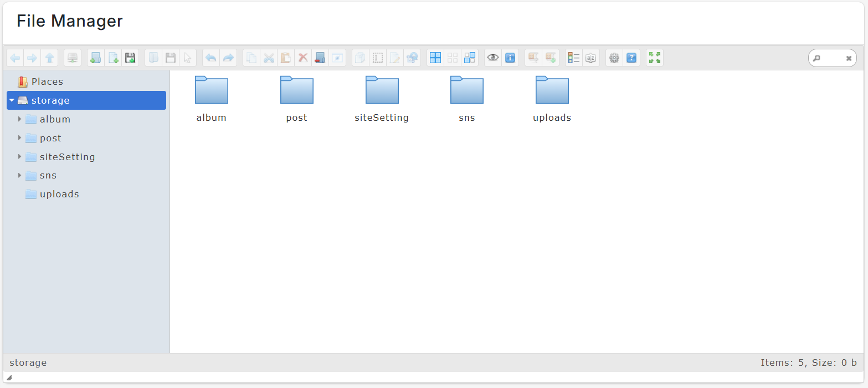Screen dimensions: 868x388
Task: Expand the sns folder in the tree
Action: (x=20, y=175)
